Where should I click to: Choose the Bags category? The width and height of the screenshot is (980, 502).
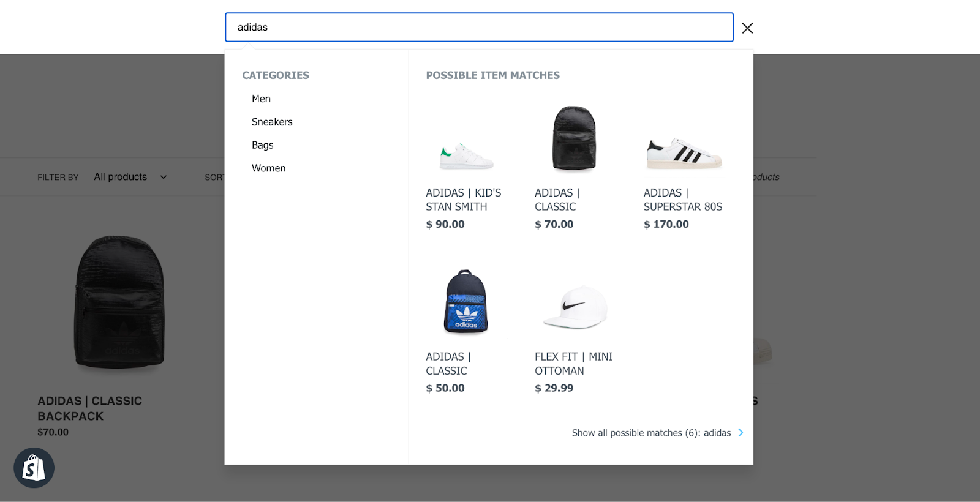[262, 145]
